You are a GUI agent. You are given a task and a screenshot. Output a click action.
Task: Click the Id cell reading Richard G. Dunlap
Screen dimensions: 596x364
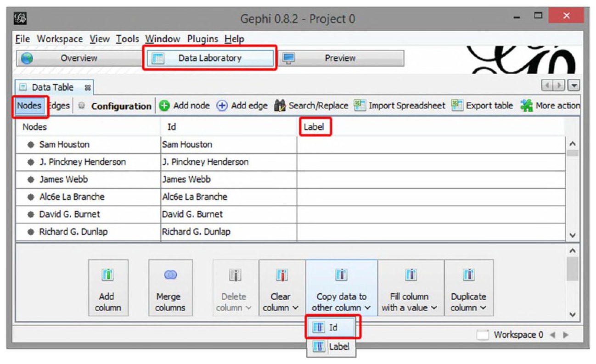tap(229, 232)
